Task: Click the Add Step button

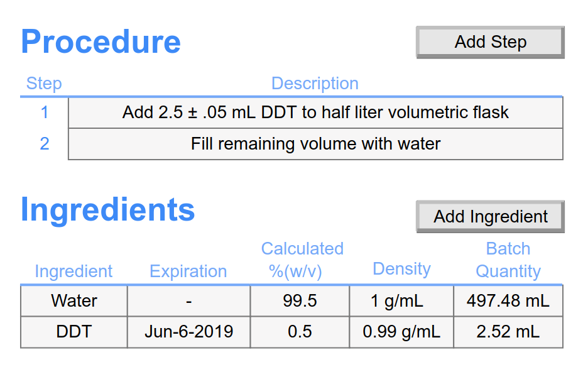Action: pyautogui.click(x=490, y=42)
